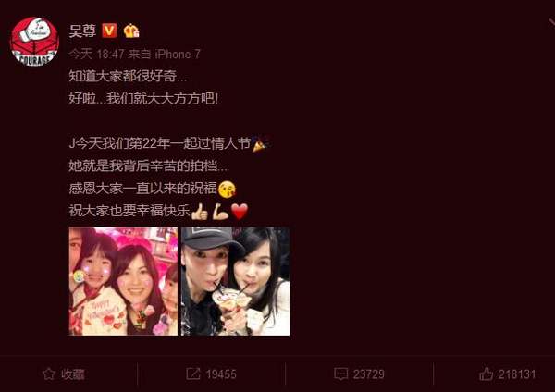Click the like count 218131
The image size is (555, 392).
(x=517, y=374)
